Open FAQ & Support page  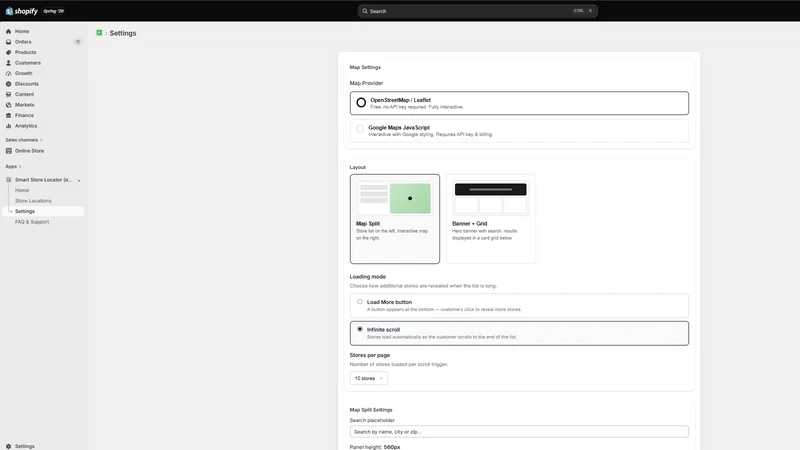pyautogui.click(x=32, y=222)
